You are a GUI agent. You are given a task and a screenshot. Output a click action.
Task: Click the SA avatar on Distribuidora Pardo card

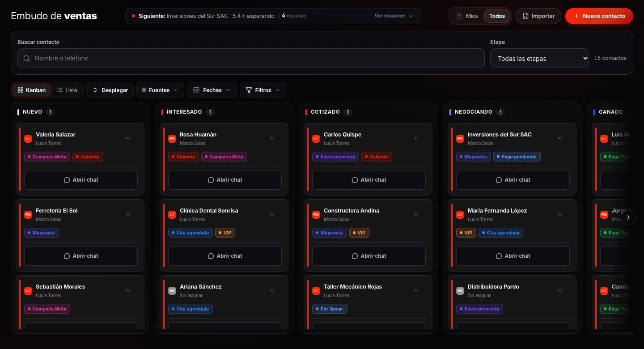point(460,291)
